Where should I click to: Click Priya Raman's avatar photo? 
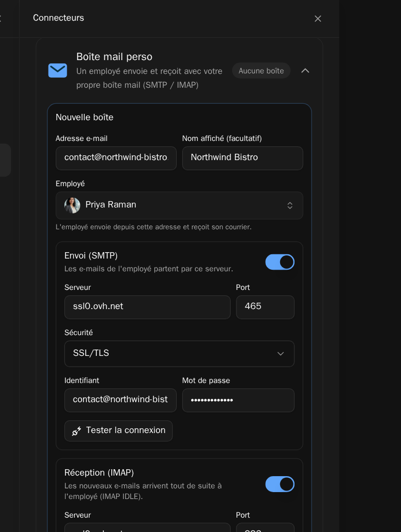72,205
